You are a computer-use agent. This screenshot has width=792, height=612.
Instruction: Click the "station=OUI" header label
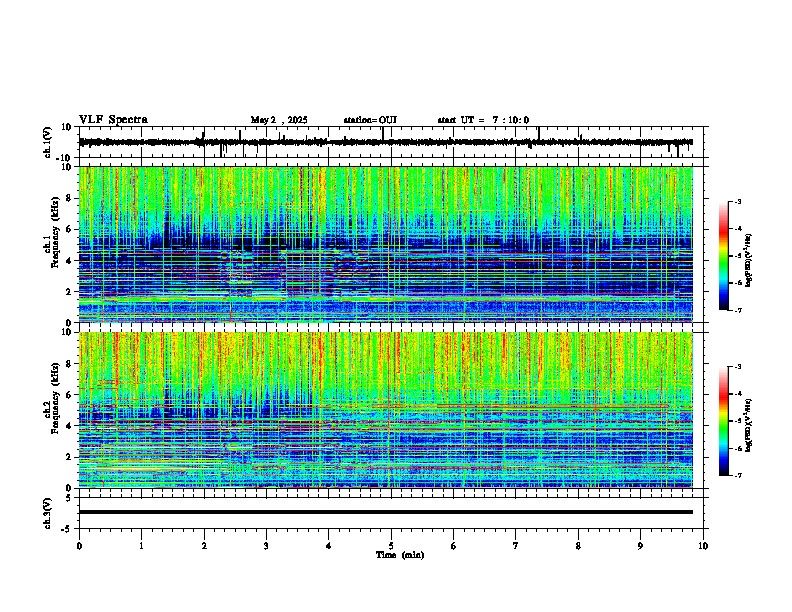370,120
